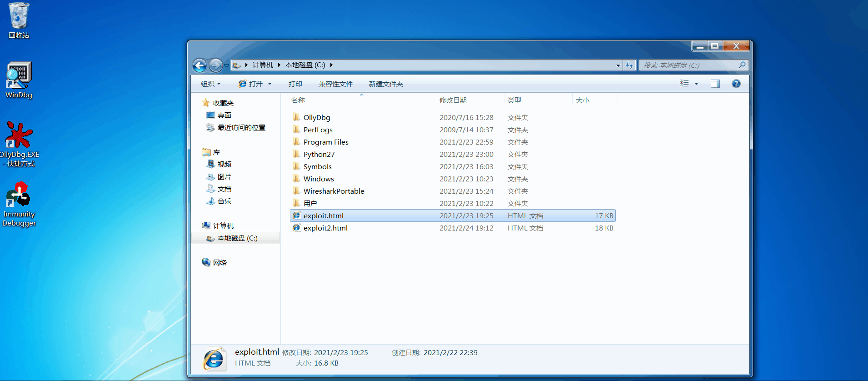The height and width of the screenshot is (381, 868).
Task: Click the Recycle Bin icon
Action: pyautogui.click(x=19, y=16)
